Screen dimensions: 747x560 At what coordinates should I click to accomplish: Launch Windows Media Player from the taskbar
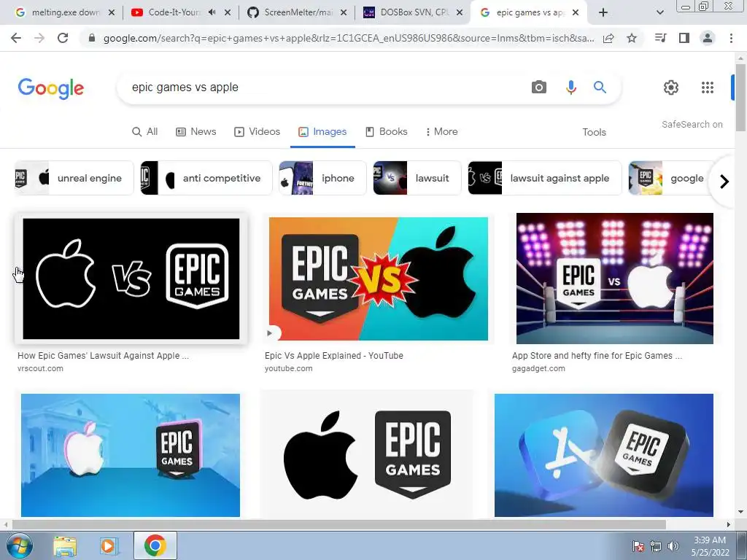pos(108,545)
